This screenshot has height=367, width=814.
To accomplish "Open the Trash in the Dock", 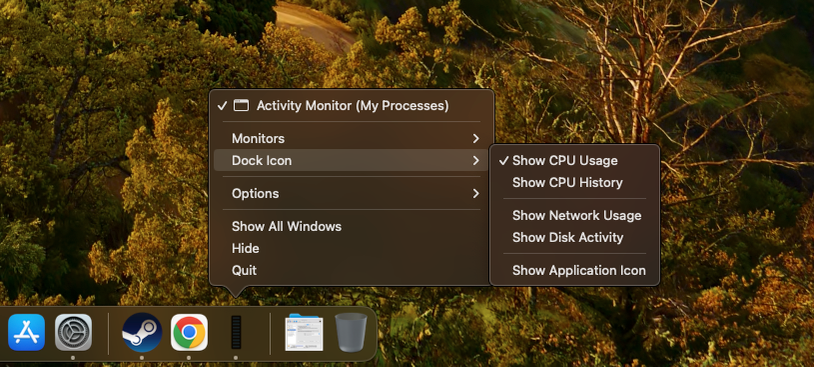I will tap(350, 333).
